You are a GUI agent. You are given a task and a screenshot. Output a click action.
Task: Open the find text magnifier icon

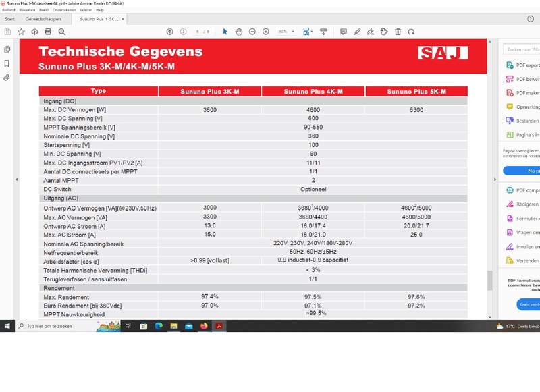coord(61,32)
